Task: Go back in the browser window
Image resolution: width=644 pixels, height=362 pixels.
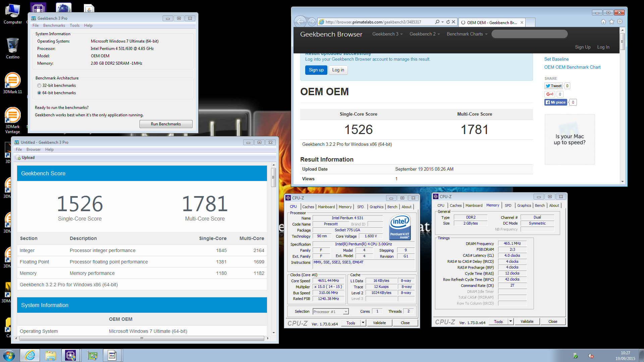Action: 300,22
